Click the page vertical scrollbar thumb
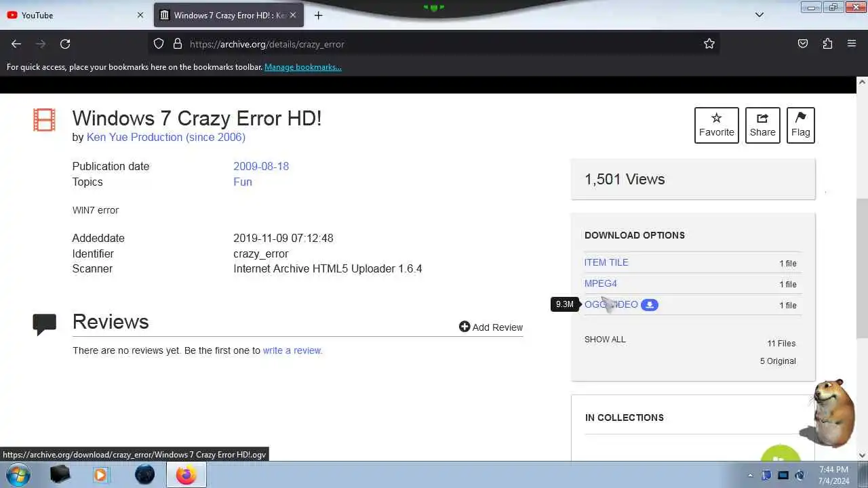Image resolution: width=868 pixels, height=488 pixels. (862, 268)
